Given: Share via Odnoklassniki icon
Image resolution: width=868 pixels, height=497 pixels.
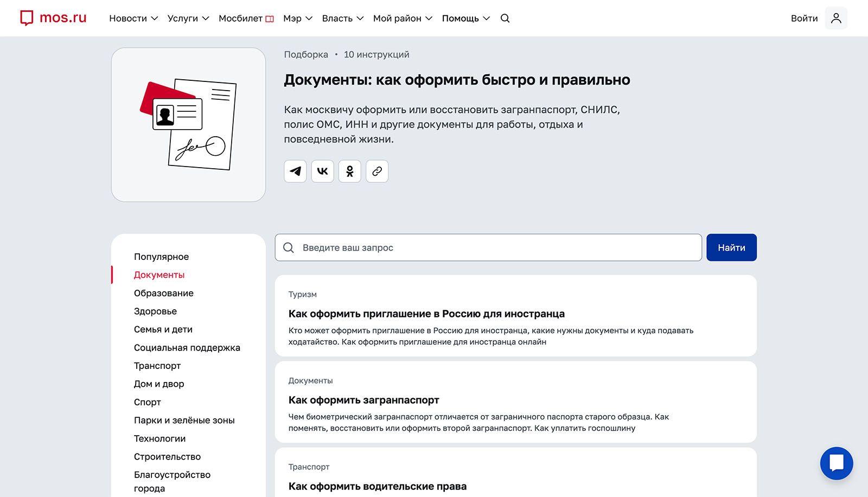Looking at the screenshot, I should pyautogui.click(x=350, y=171).
